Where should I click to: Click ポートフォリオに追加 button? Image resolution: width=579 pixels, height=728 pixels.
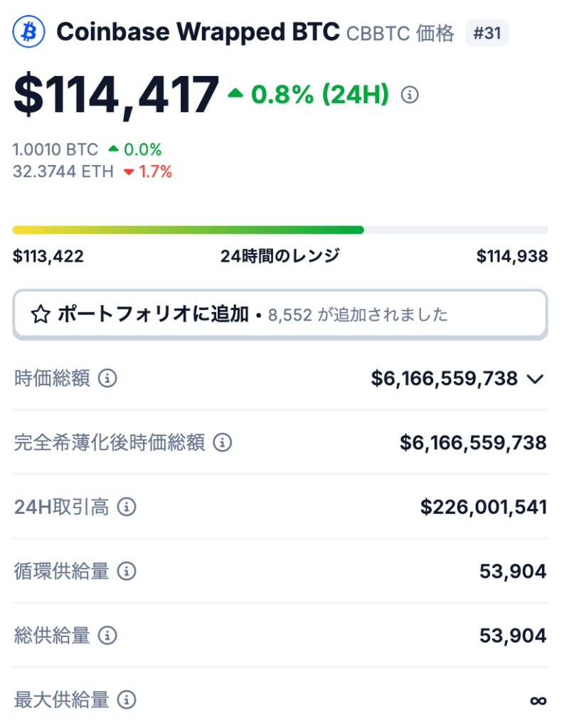tap(280, 315)
